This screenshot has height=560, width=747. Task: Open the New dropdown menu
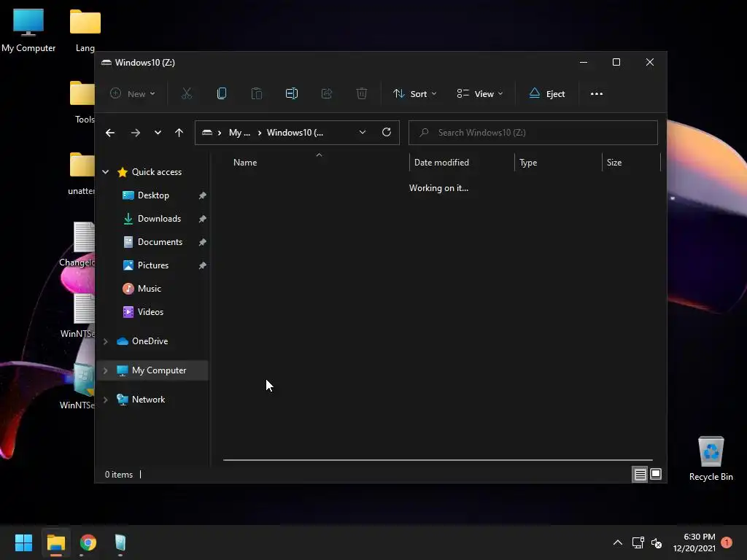click(133, 94)
